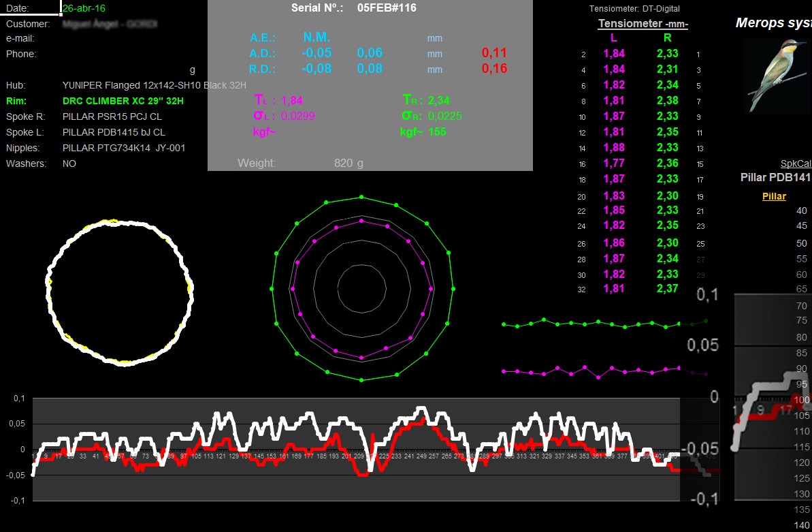Click the green R column header
Image resolution: width=812 pixels, height=532 pixels.
667,38
